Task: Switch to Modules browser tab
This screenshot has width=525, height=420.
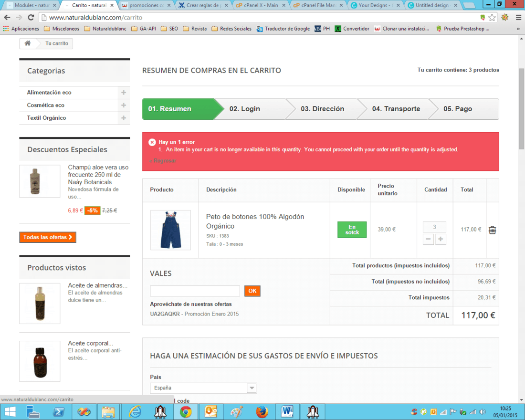Action: (31, 5)
